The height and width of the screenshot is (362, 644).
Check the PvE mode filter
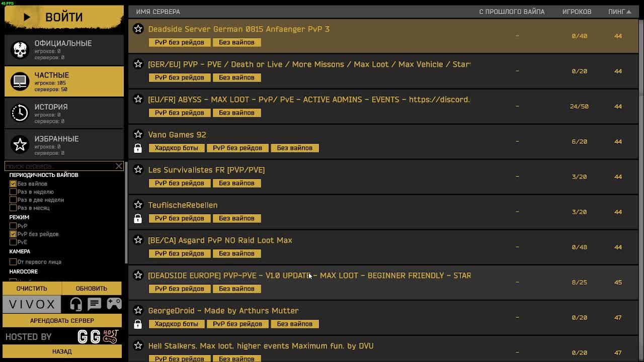(13, 242)
